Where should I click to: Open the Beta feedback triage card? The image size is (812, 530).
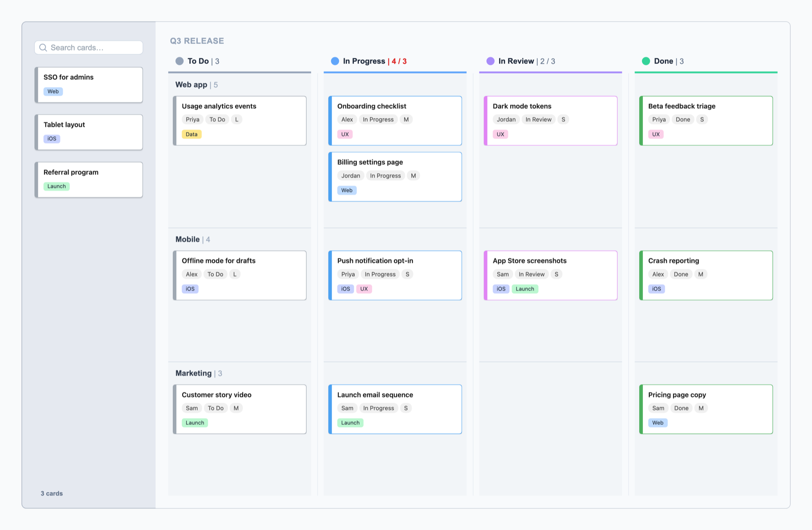tap(706, 121)
